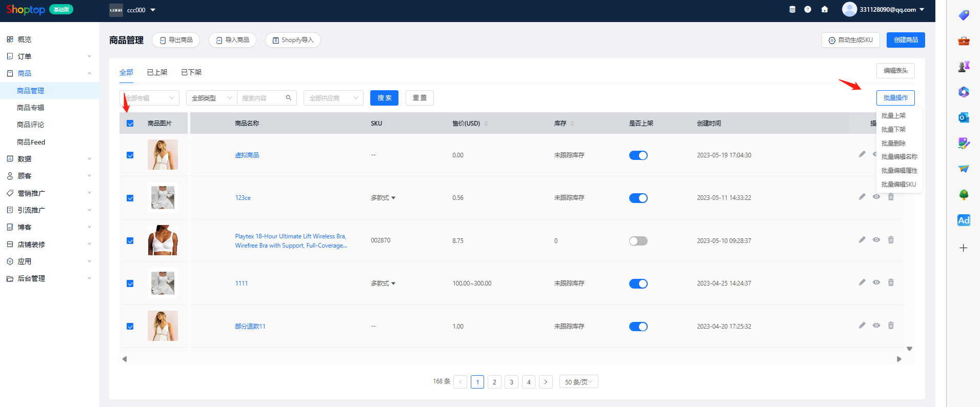Open the 全部供应商 supplier dropdown
Image resolution: width=980 pixels, height=407 pixels.
coord(333,98)
